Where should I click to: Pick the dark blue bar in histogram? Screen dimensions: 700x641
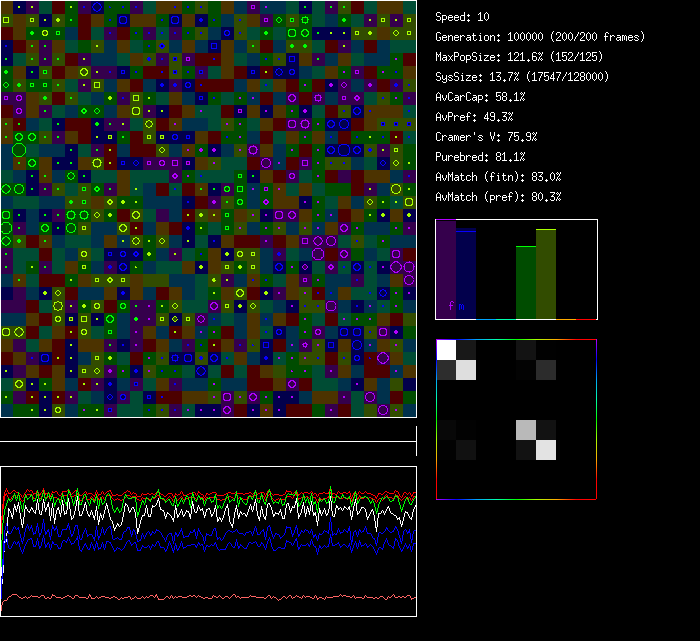pyautogui.click(x=466, y=274)
